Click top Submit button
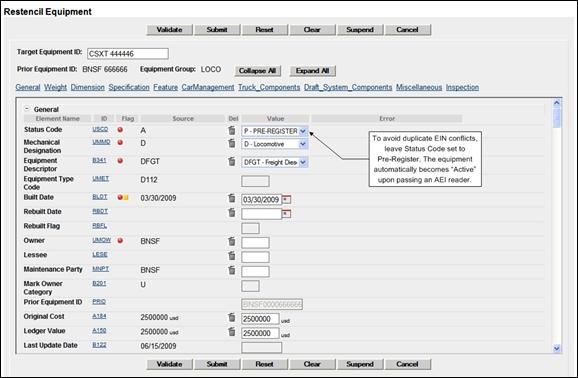 point(217,30)
